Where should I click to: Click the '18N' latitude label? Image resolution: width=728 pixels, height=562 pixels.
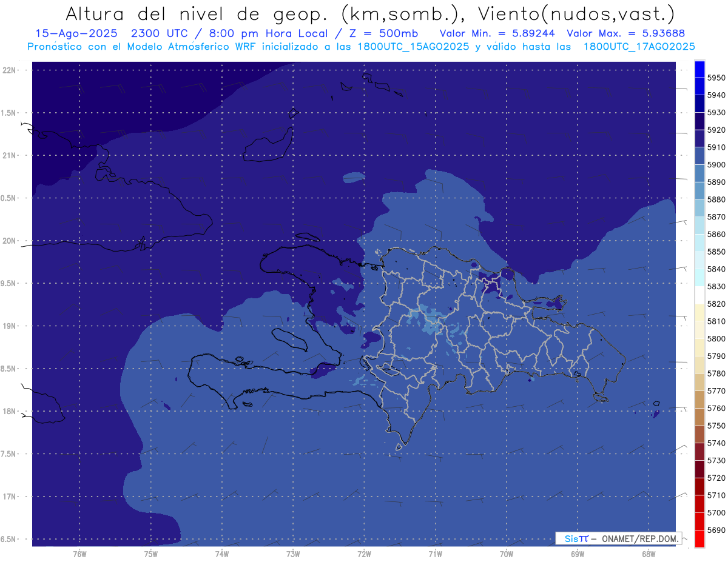click(x=10, y=411)
